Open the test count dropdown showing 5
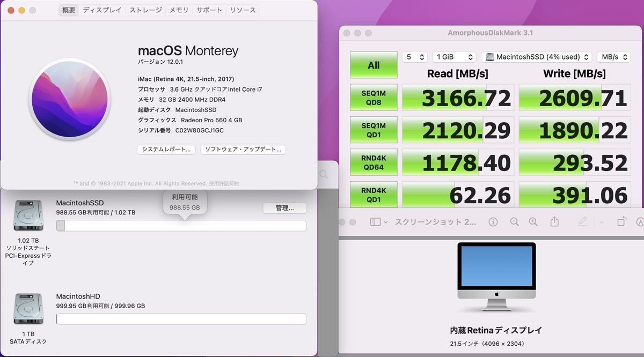The height and width of the screenshot is (357, 644). (414, 57)
